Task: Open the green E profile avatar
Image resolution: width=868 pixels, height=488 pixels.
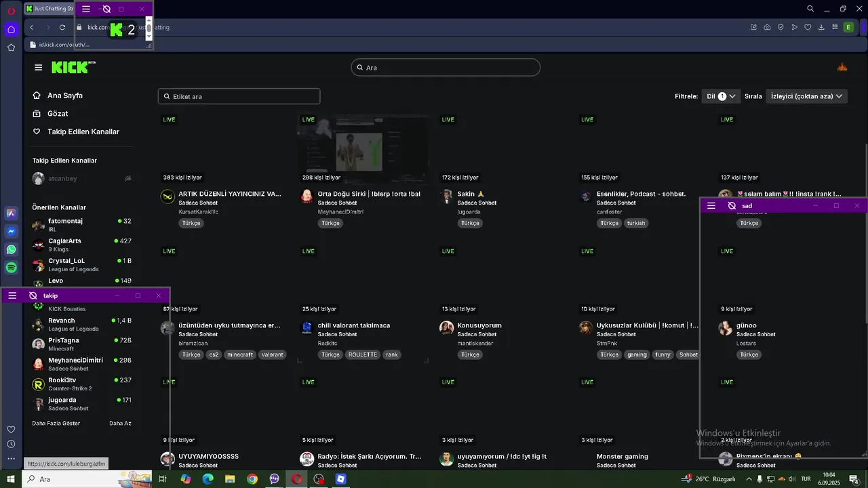Action: coord(848,27)
